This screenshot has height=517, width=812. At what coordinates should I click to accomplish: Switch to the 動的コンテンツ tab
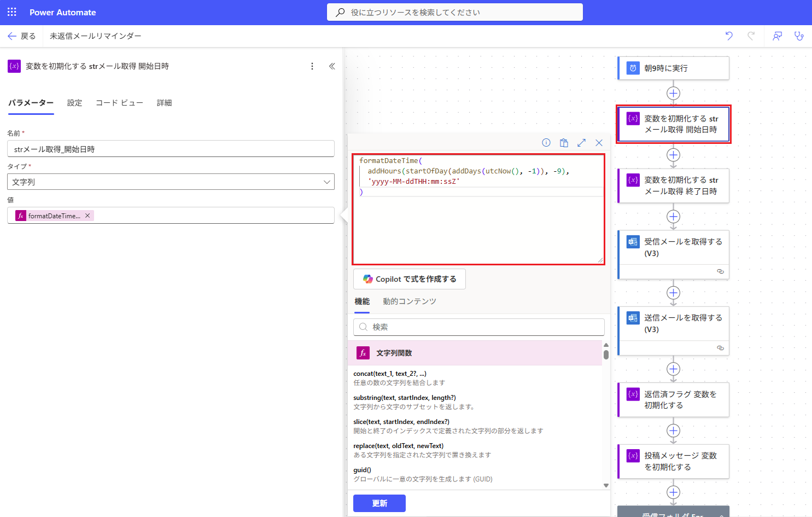(x=410, y=301)
